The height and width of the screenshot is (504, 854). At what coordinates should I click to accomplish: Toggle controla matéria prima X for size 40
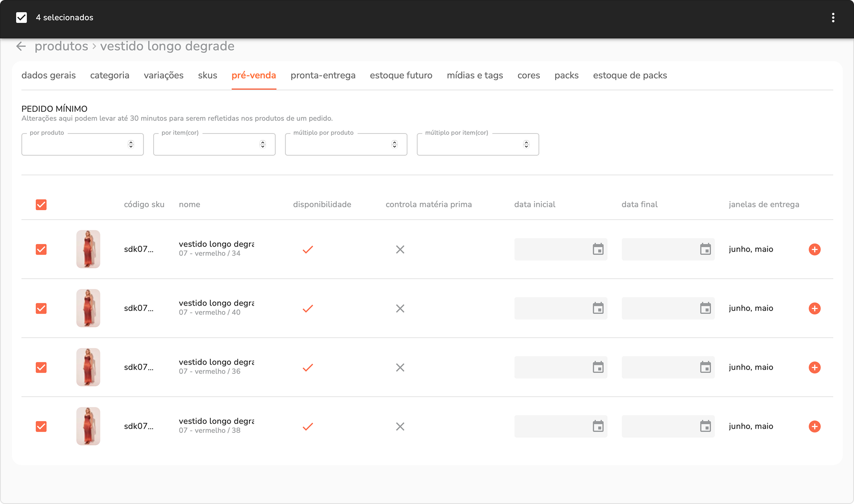tap(400, 308)
